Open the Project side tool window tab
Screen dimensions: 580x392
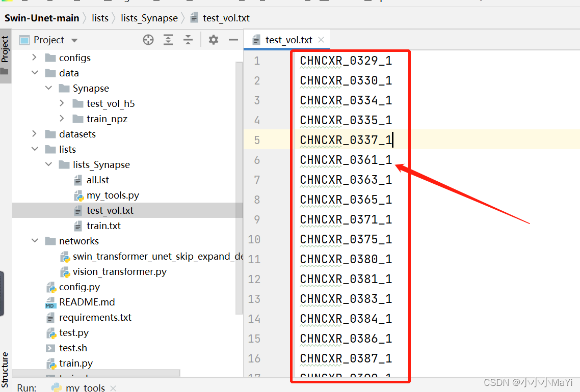pyautogui.click(x=5, y=56)
